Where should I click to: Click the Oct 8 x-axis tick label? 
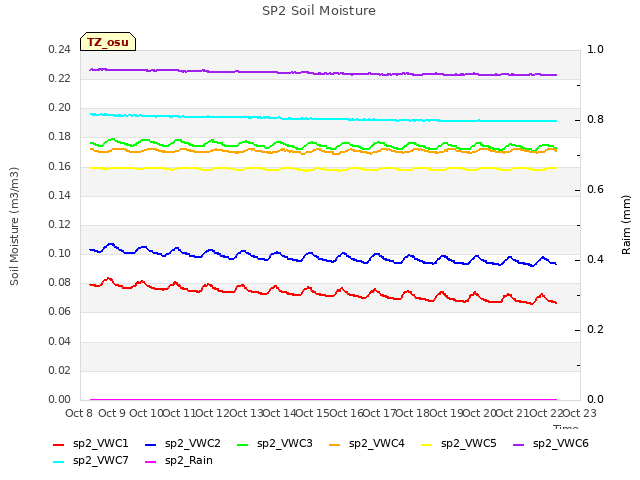pos(79,413)
